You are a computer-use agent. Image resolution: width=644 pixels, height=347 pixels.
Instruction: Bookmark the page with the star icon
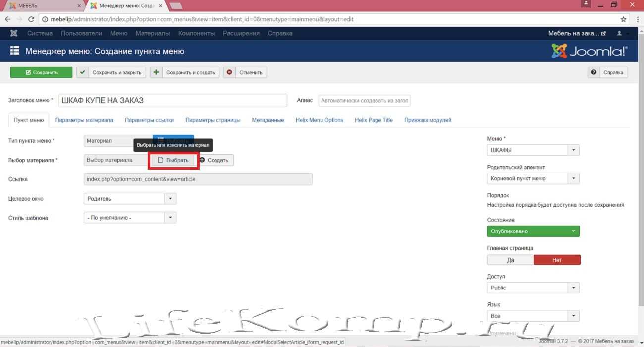pyautogui.click(x=624, y=19)
